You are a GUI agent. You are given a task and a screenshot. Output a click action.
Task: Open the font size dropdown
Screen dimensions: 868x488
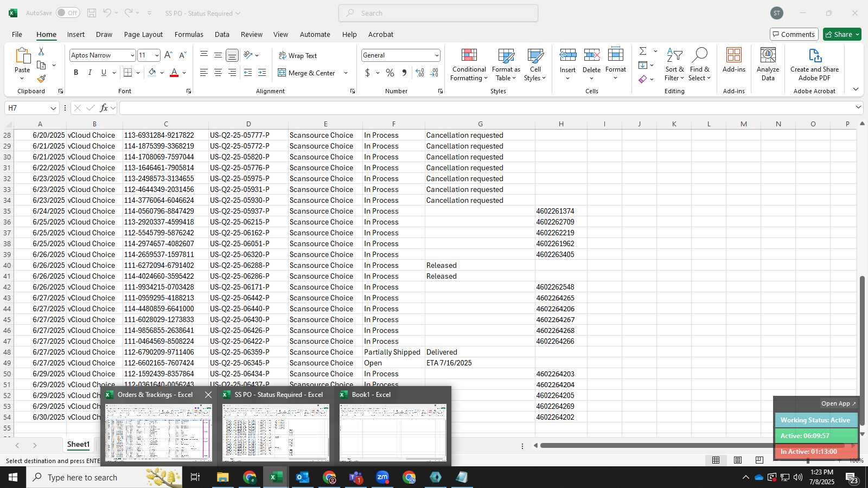157,55
